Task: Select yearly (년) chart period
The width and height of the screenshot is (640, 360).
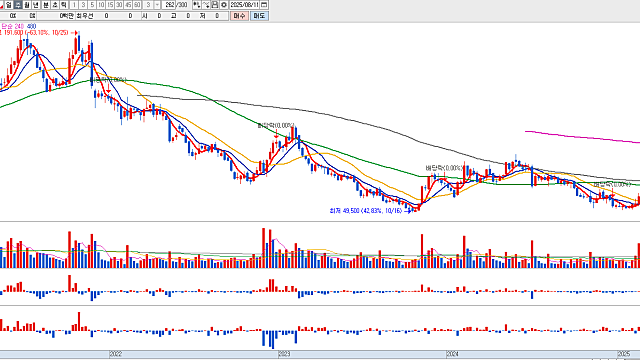Action: [x=36, y=5]
